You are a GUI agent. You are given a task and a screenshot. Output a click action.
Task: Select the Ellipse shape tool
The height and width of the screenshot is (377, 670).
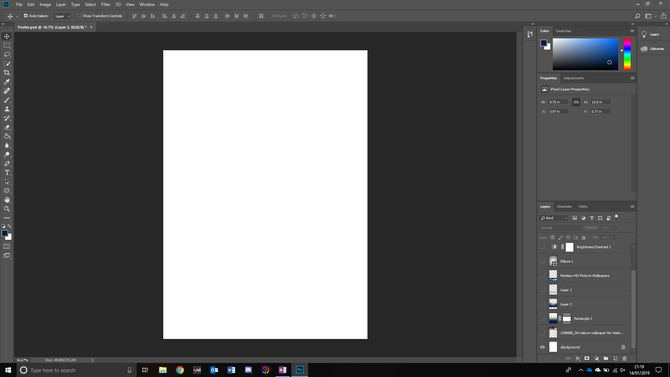click(7, 191)
